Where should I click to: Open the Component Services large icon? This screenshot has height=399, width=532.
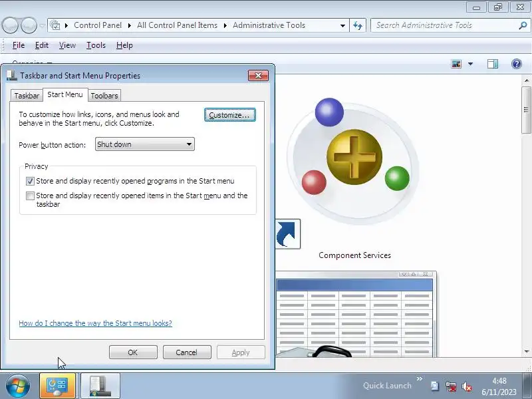click(x=354, y=161)
